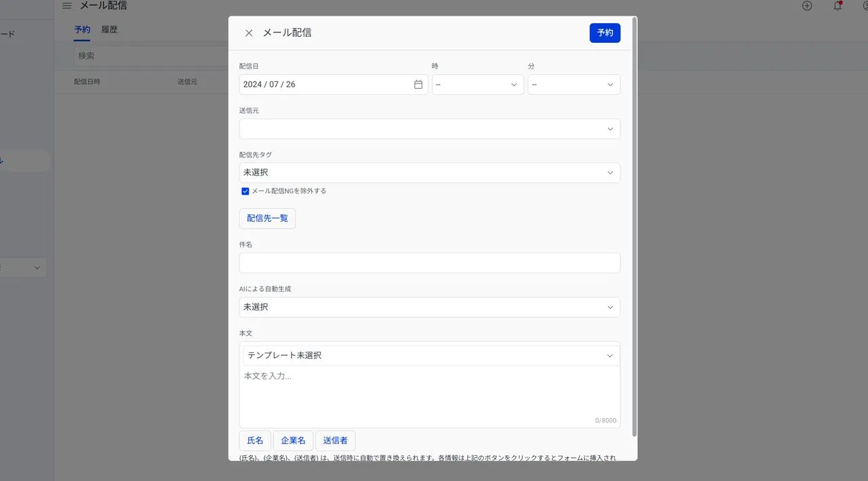Image resolution: width=868 pixels, height=481 pixels.
Task: Click the plus add icon in top bar
Action: click(x=807, y=5)
